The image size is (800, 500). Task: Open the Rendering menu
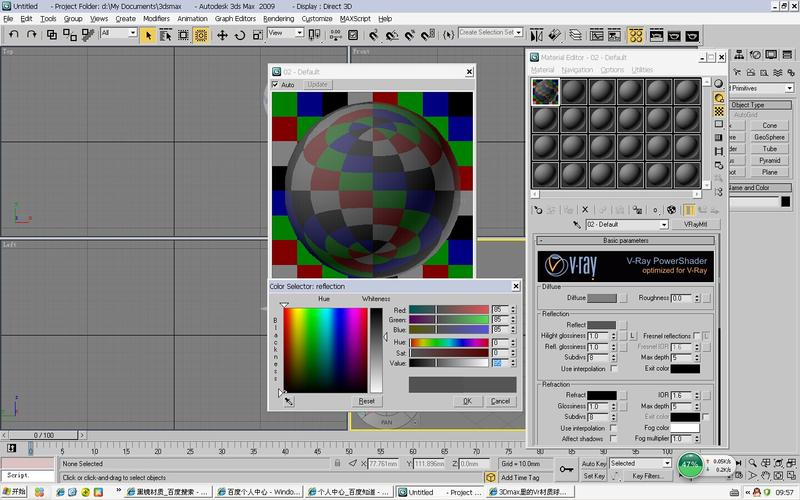click(278, 19)
